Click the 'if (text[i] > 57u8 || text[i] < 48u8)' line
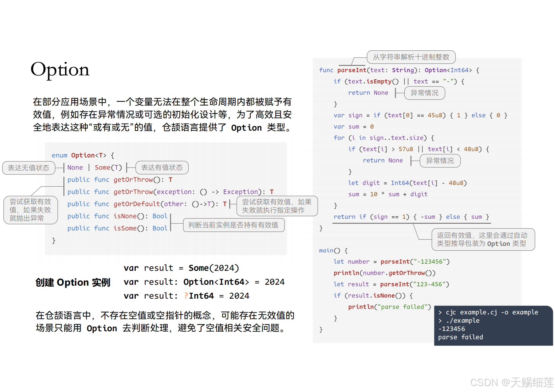Viewport: 555px width, 392px height. (419, 149)
